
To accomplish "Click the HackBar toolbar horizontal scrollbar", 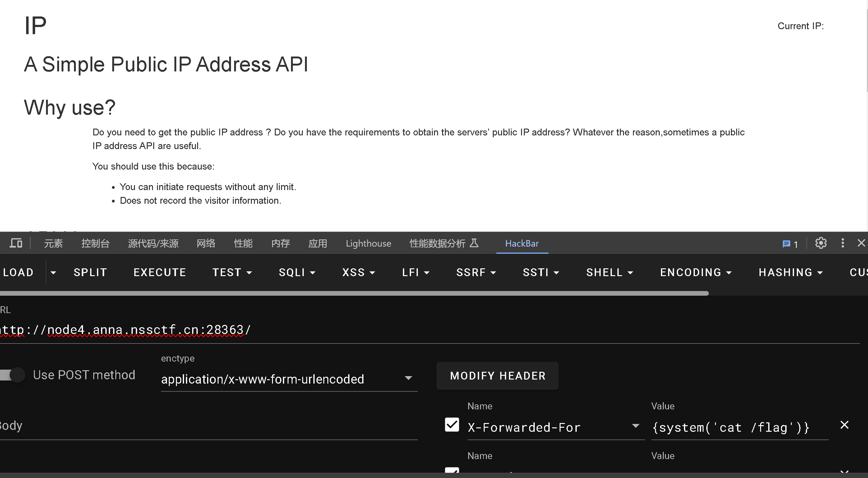I will pyautogui.click(x=354, y=294).
